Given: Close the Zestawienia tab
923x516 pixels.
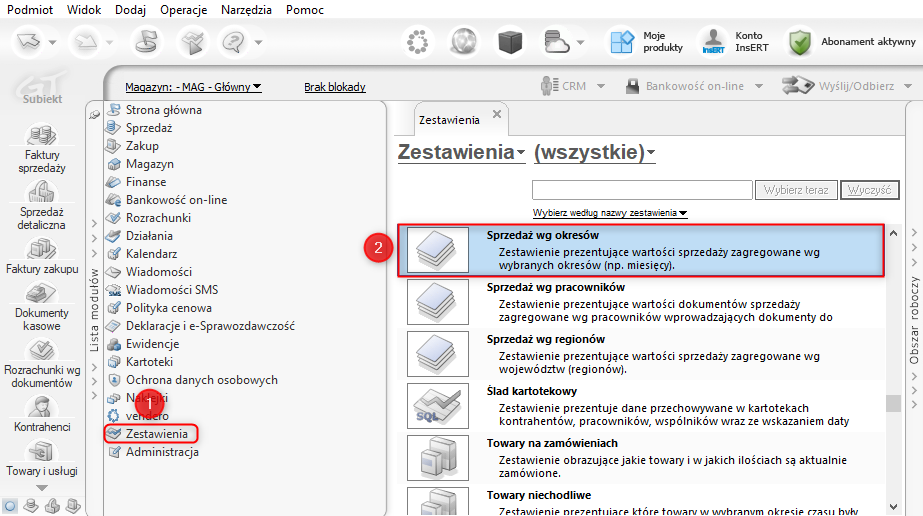Looking at the screenshot, I should [x=497, y=114].
